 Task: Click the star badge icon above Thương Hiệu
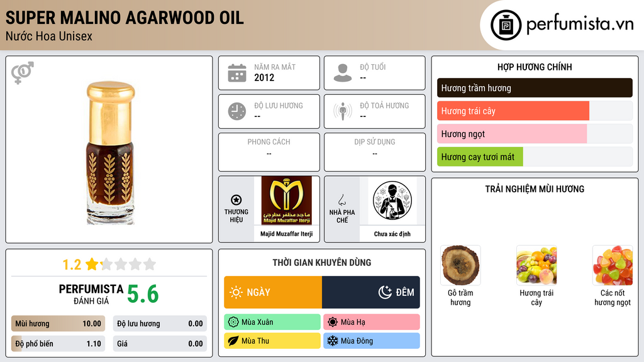coord(236,200)
